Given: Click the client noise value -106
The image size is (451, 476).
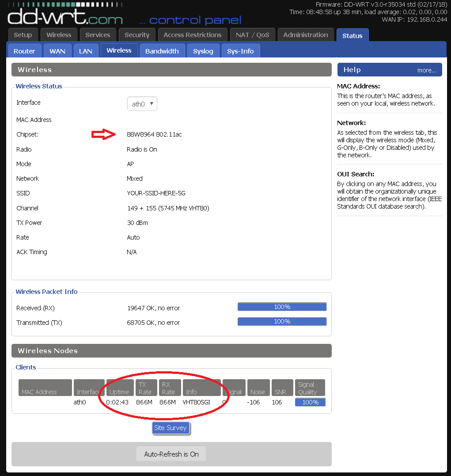Looking at the screenshot, I should click(253, 402).
